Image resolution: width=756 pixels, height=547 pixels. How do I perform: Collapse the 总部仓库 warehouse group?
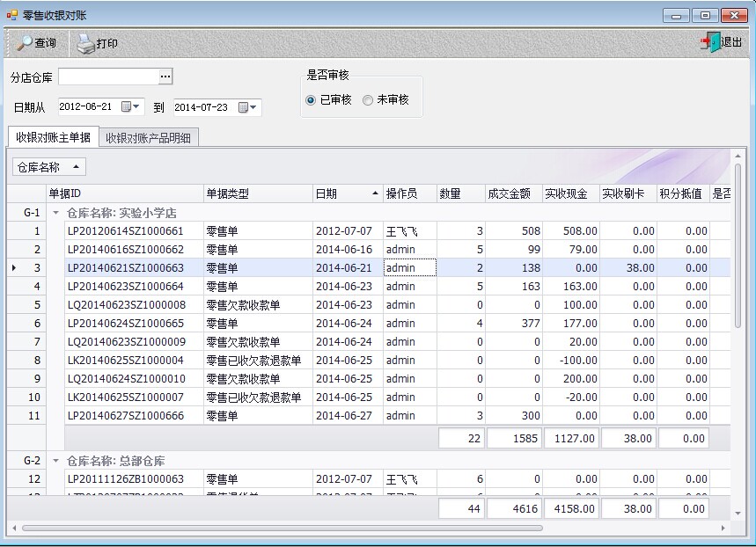[x=56, y=461]
